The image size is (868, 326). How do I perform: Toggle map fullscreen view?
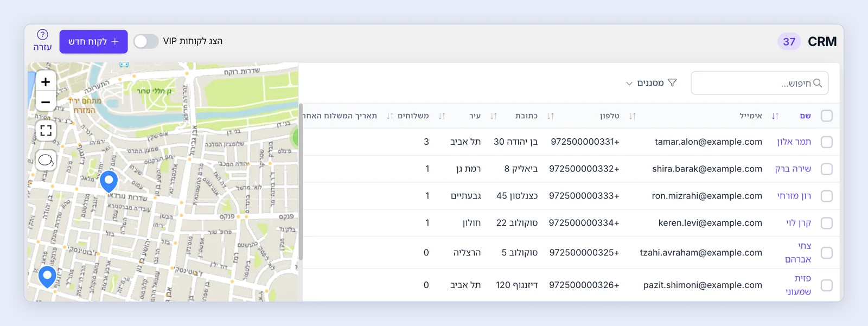tap(46, 130)
